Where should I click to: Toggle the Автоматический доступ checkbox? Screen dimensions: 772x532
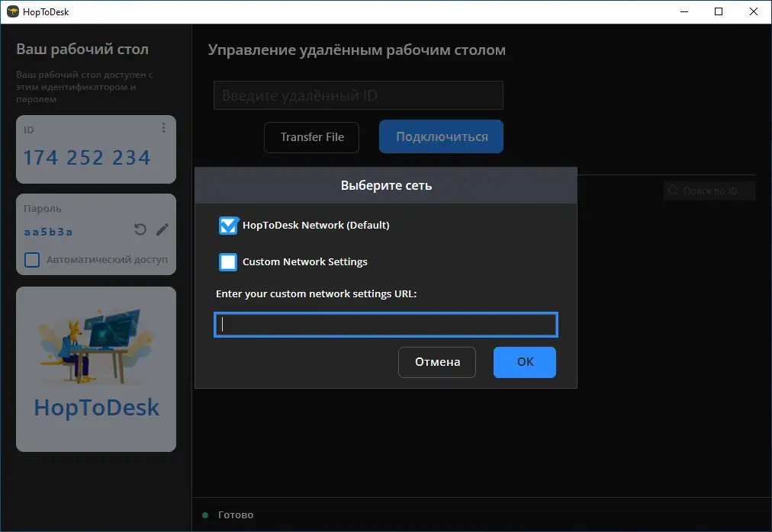(x=32, y=259)
